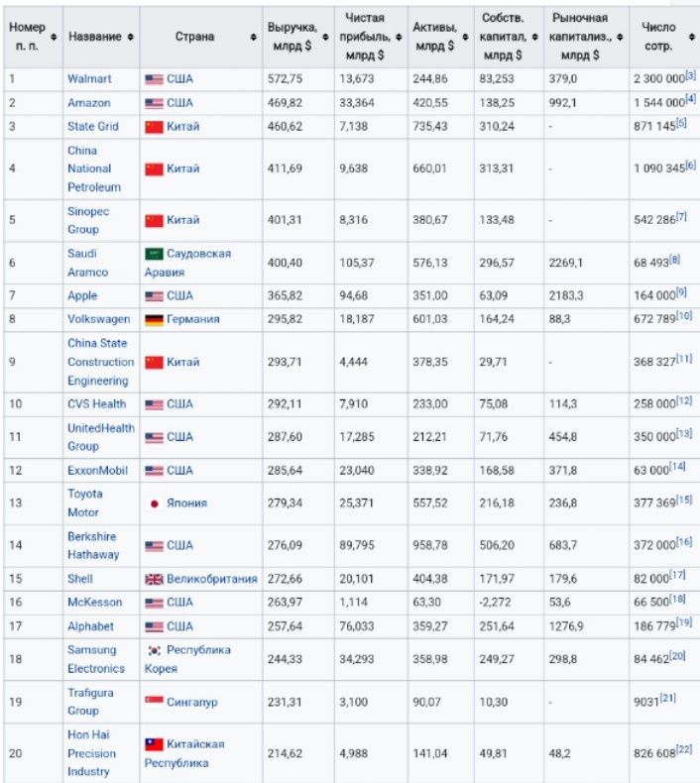The image size is (700, 783).
Task: Open the Alphabet link
Action: (x=90, y=626)
